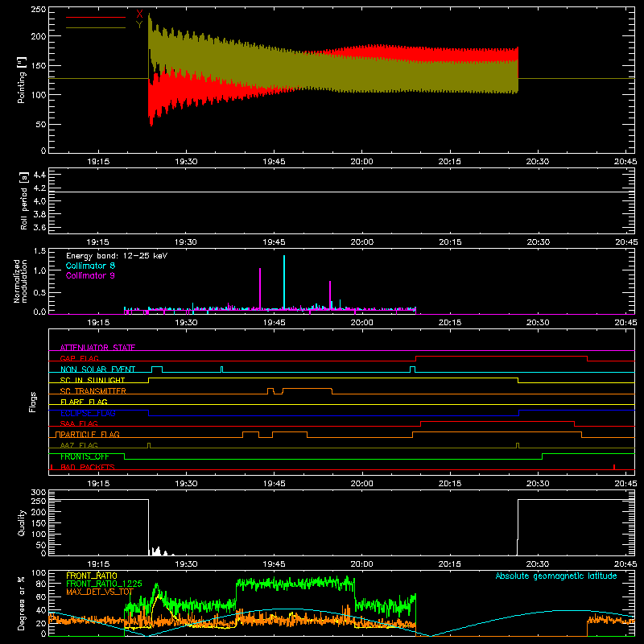This screenshot has height=644, width=644.
Task: Click the red X legend line sample
Action: pos(96,17)
